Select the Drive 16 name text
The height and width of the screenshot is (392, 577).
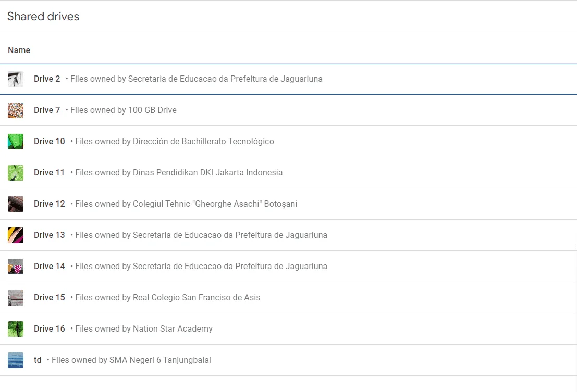click(50, 329)
